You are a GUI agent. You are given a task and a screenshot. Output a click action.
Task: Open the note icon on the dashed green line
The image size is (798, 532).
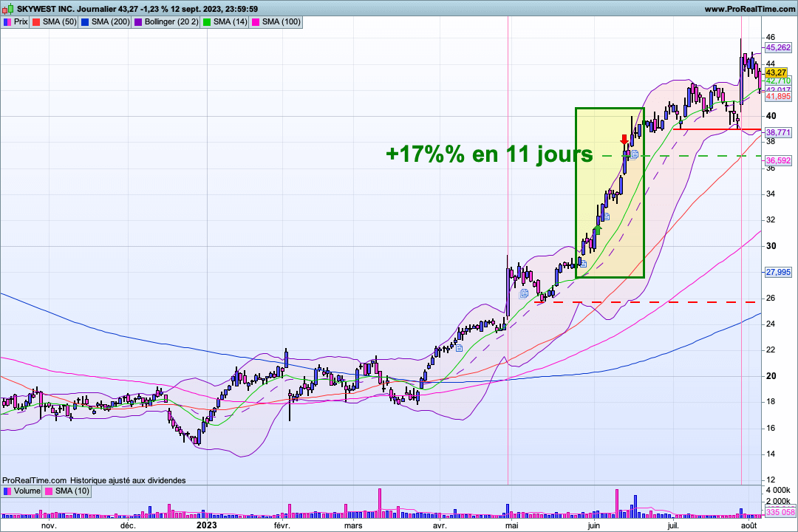point(634,154)
